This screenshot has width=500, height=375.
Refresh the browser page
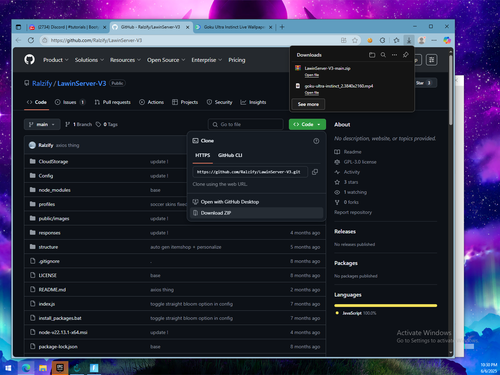(31, 40)
